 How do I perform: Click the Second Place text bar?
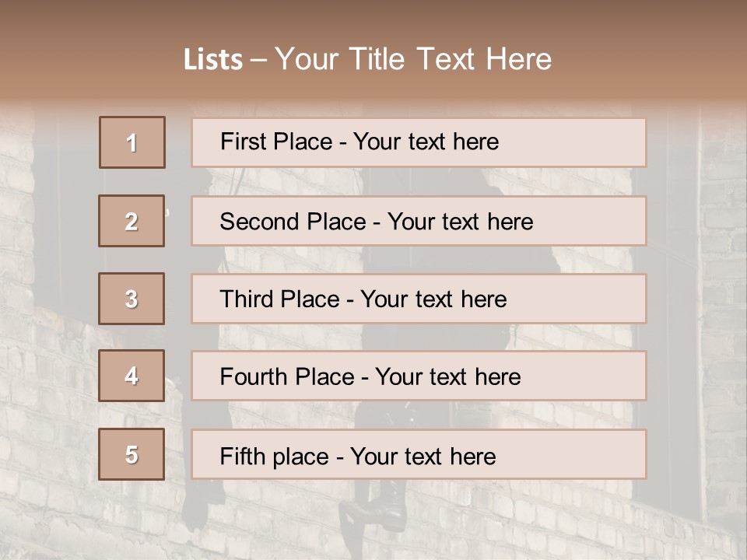(x=419, y=221)
